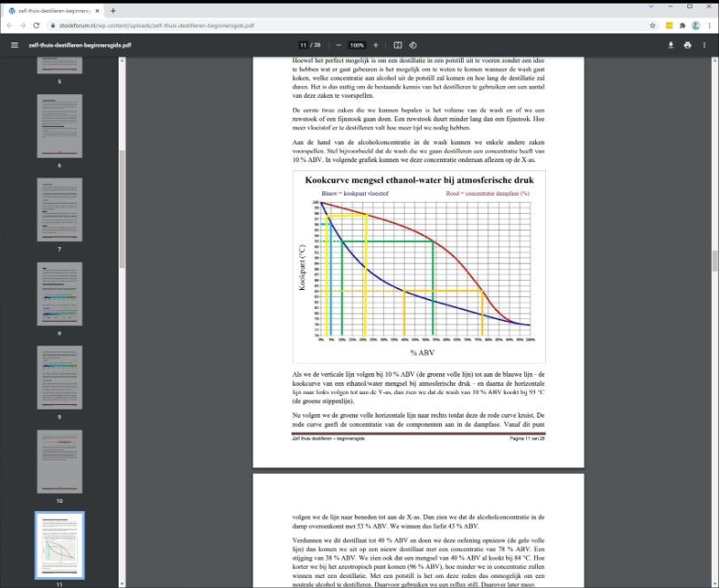Open page 6 thumbnail
This screenshot has width=719, height=588.
pyautogui.click(x=60, y=126)
